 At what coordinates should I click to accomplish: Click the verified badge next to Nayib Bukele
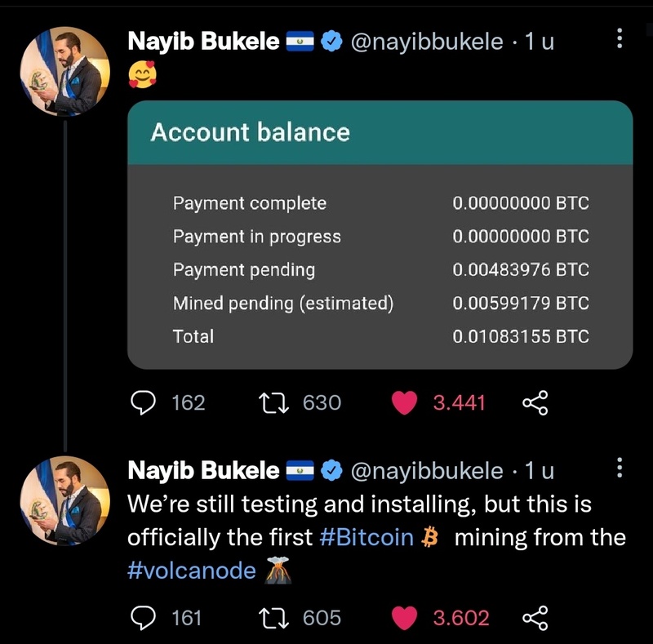click(x=330, y=41)
